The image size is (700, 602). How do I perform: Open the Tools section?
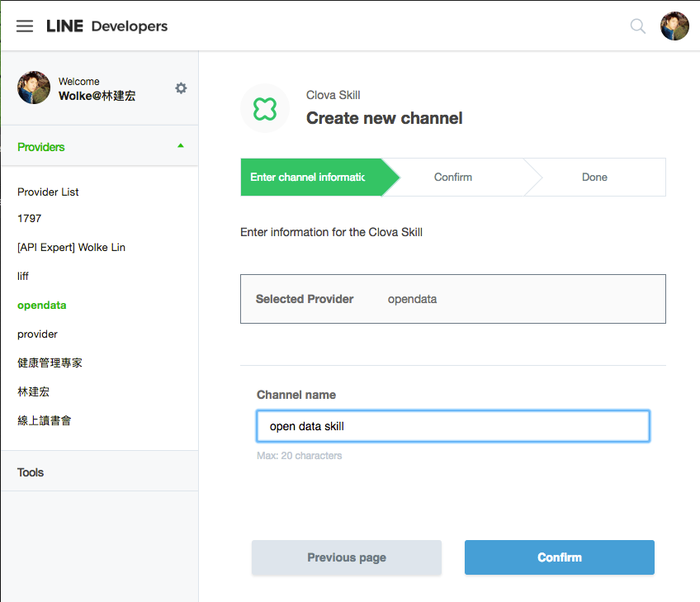(100, 472)
